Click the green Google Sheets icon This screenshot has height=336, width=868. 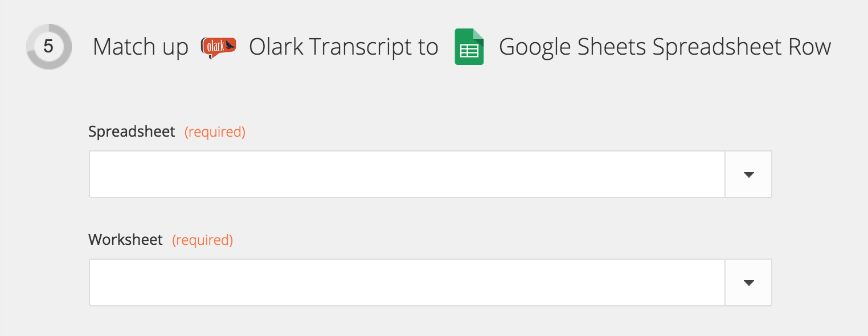coord(469,47)
